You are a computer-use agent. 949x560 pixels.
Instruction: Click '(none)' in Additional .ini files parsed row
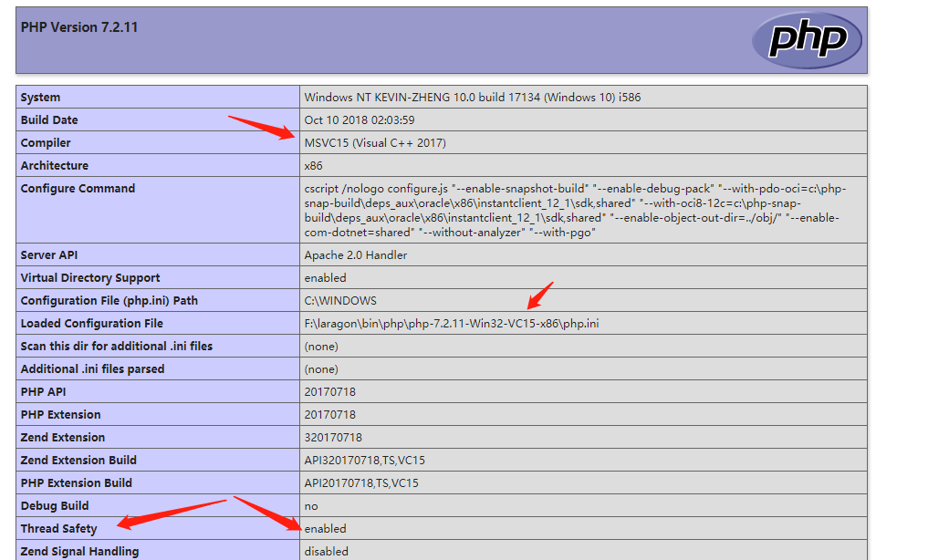pos(321,368)
